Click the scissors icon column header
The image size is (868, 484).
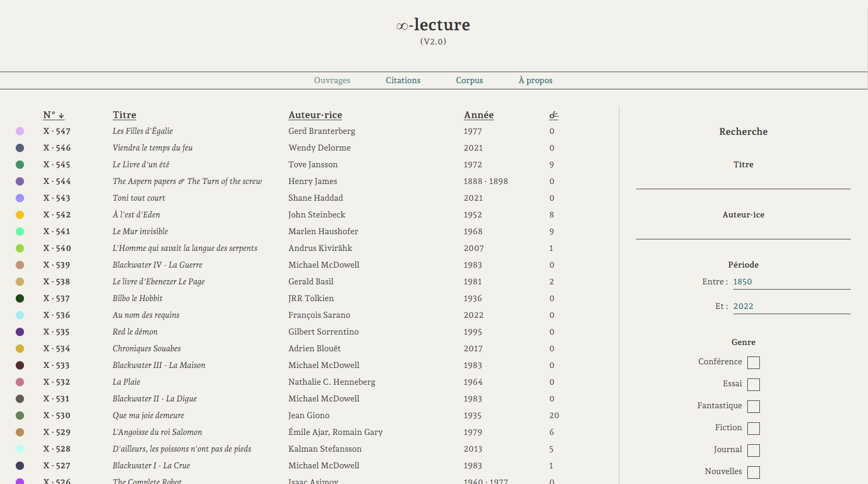point(554,114)
